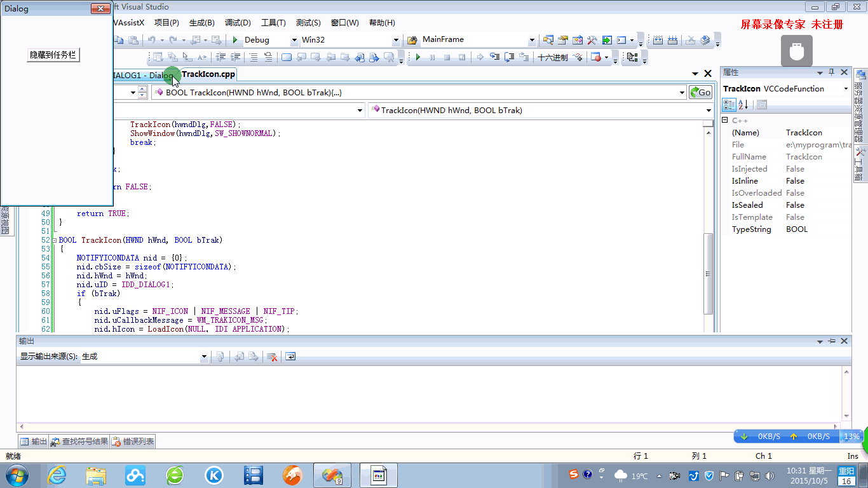This screenshot has height=488, width=868.
Task: Click the Alphabetical sort icon in Properties
Action: [743, 105]
